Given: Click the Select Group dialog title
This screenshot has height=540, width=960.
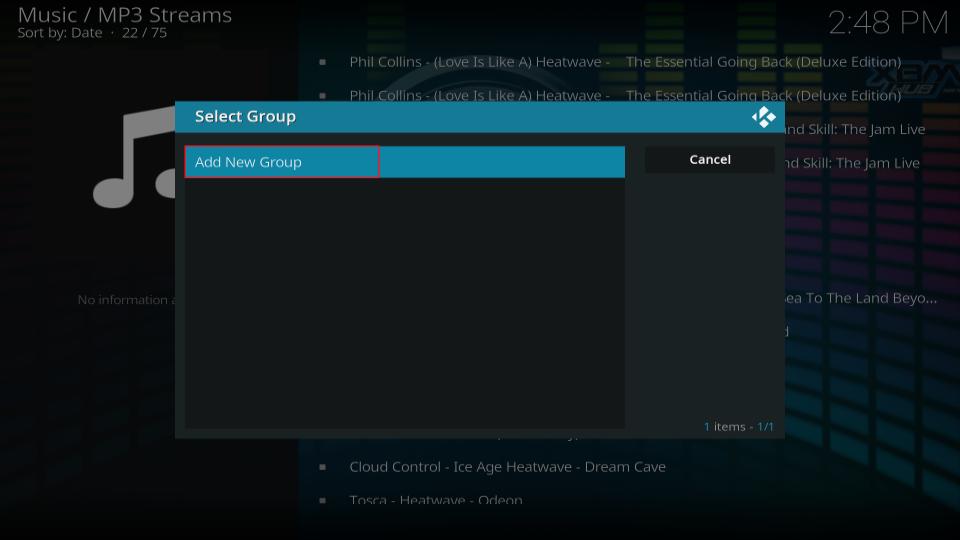Looking at the screenshot, I should 245,117.
